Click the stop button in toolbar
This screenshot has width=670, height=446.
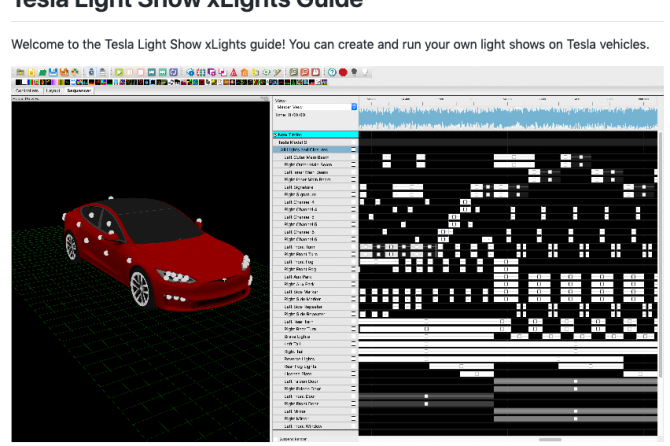141,72
